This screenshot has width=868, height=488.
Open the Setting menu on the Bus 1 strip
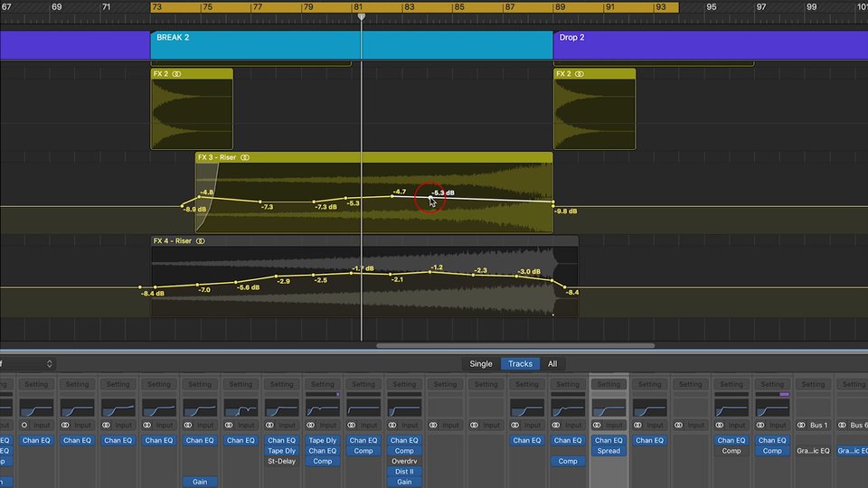coord(813,384)
